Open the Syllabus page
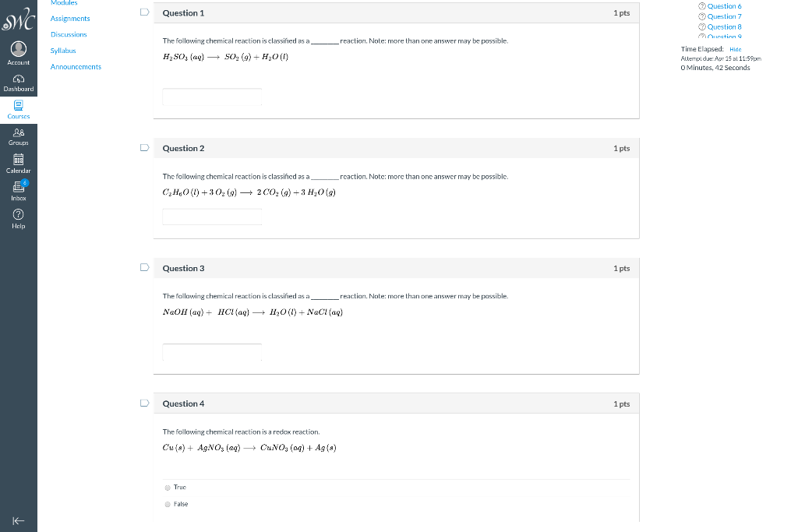This screenshot has height=532, width=798. click(62, 51)
